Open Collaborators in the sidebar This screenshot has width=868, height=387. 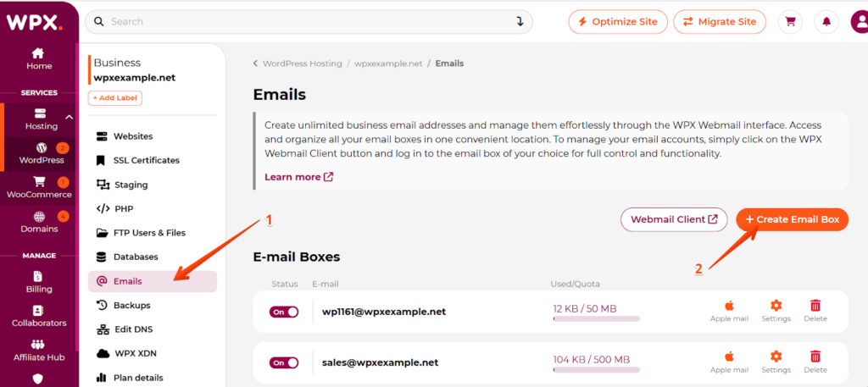(39, 316)
